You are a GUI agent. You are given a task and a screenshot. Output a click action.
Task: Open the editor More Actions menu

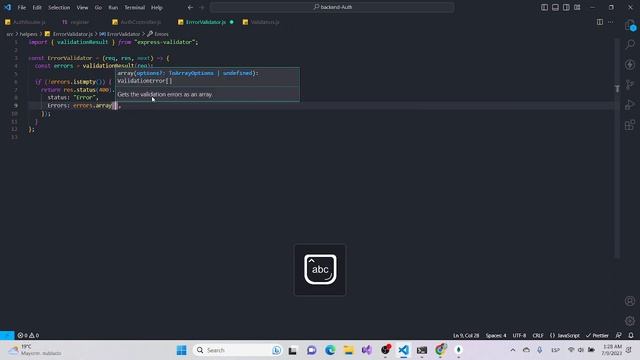point(611,22)
